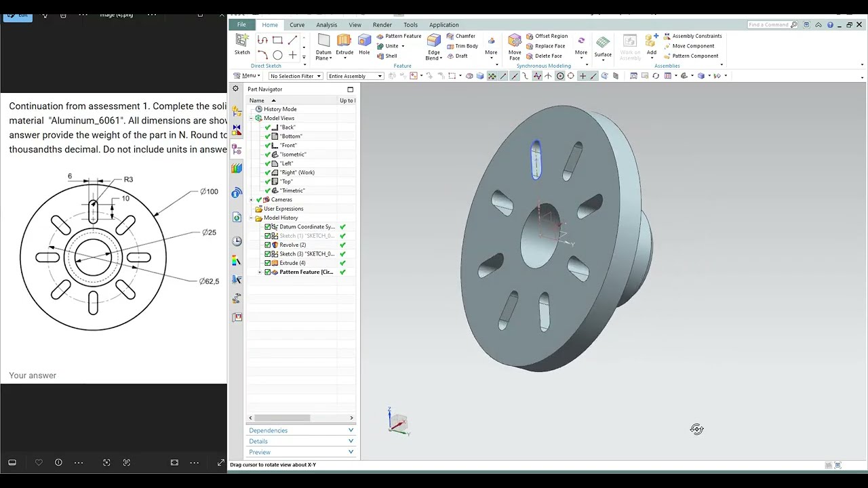Open No Selection Filter dropdown

pos(296,76)
